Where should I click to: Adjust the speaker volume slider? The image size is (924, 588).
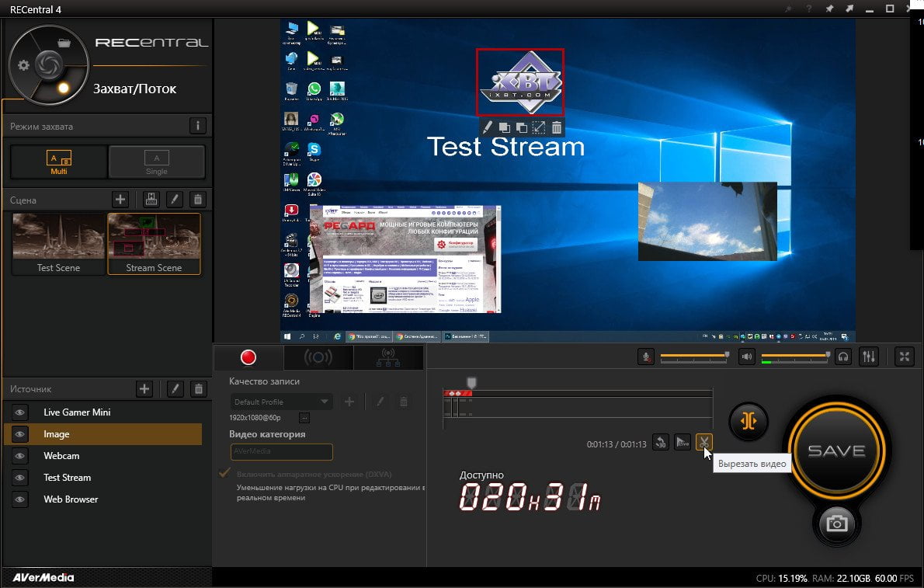click(796, 357)
